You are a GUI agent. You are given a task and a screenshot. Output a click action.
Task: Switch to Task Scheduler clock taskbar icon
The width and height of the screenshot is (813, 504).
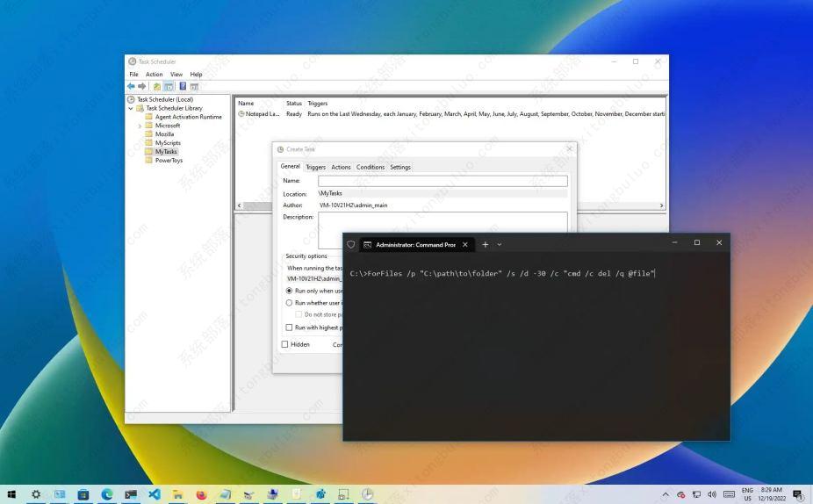click(368, 494)
